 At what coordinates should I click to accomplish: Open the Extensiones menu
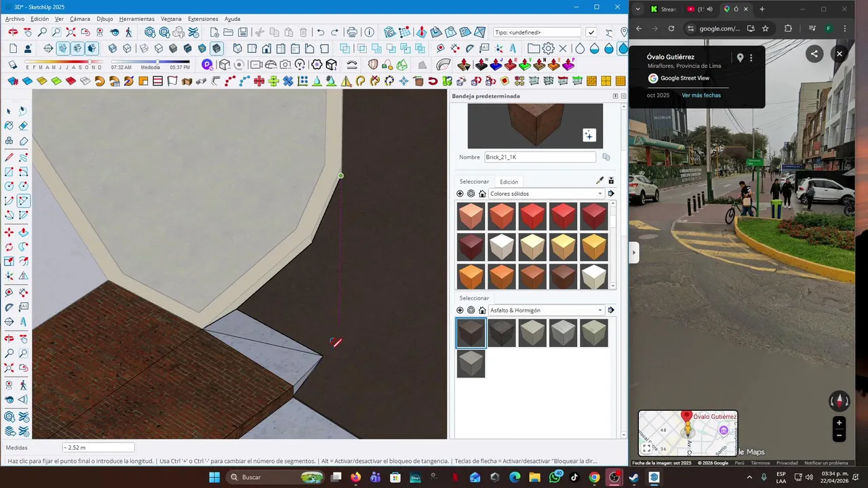(203, 19)
